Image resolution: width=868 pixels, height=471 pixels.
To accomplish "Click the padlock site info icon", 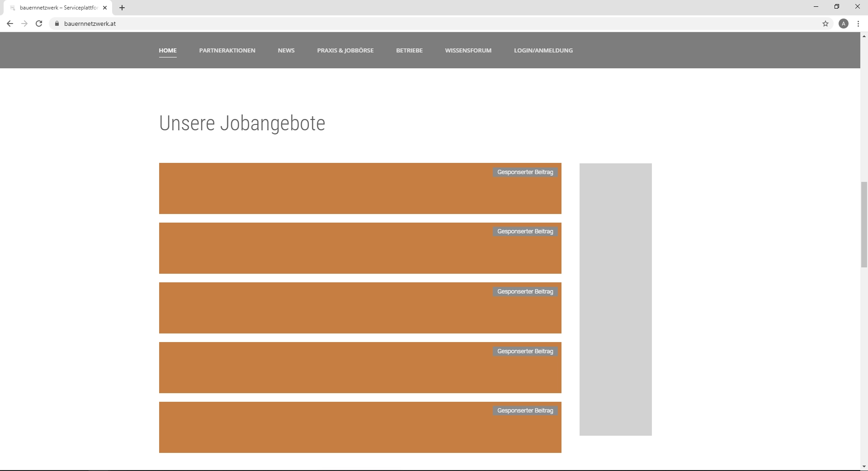I will [x=57, y=24].
